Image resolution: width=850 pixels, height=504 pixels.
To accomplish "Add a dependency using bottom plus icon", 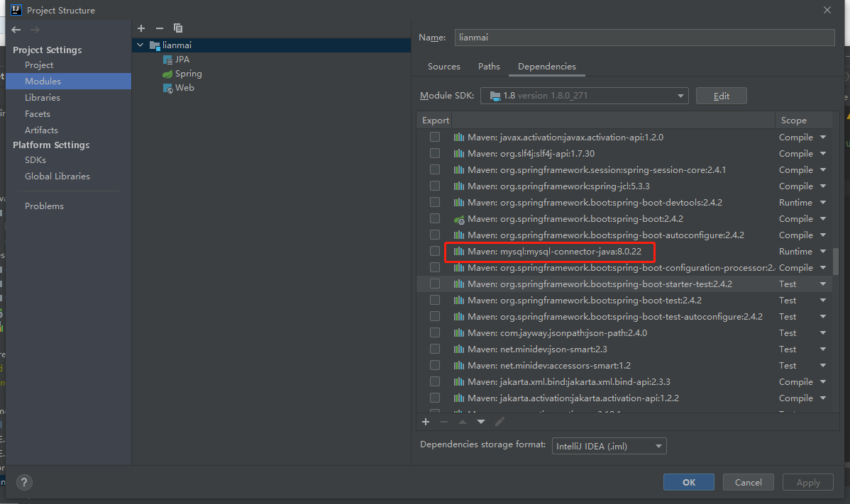I will pyautogui.click(x=426, y=422).
